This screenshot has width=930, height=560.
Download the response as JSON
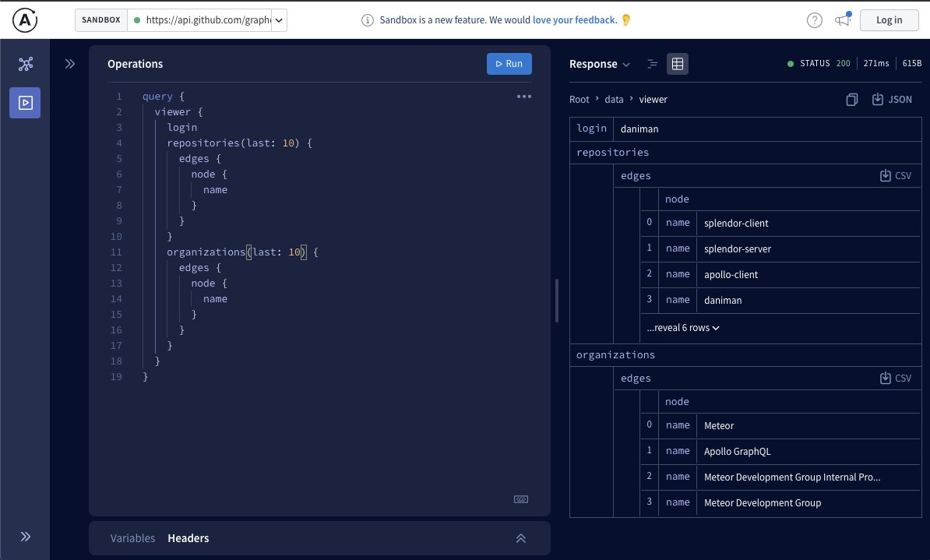pyautogui.click(x=892, y=100)
